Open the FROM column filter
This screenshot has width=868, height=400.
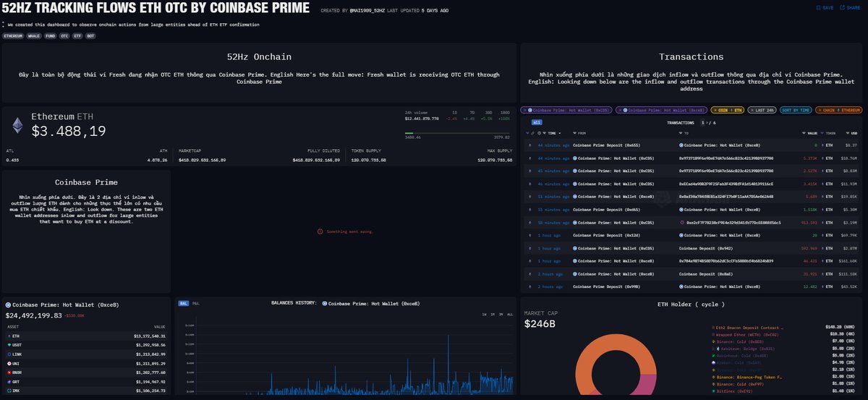pos(574,134)
